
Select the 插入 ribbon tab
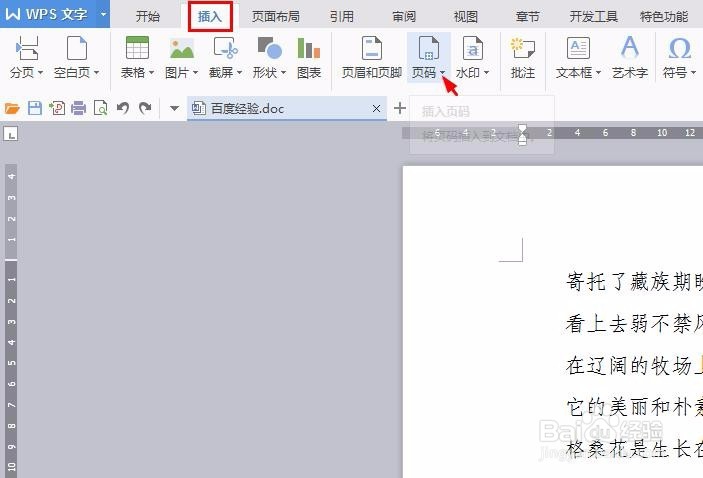[210, 17]
